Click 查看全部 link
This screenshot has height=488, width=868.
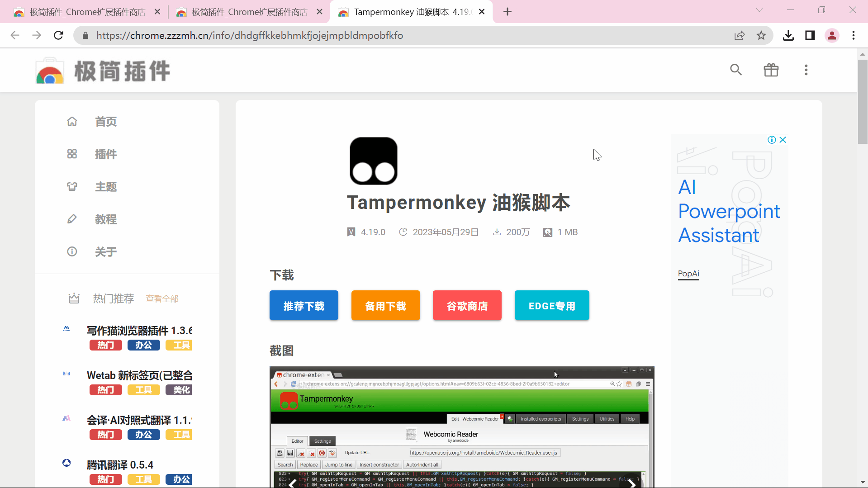162,299
